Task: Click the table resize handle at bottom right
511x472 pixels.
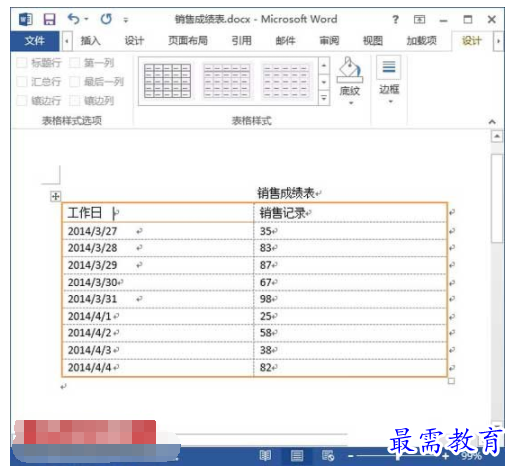Action: point(451,381)
